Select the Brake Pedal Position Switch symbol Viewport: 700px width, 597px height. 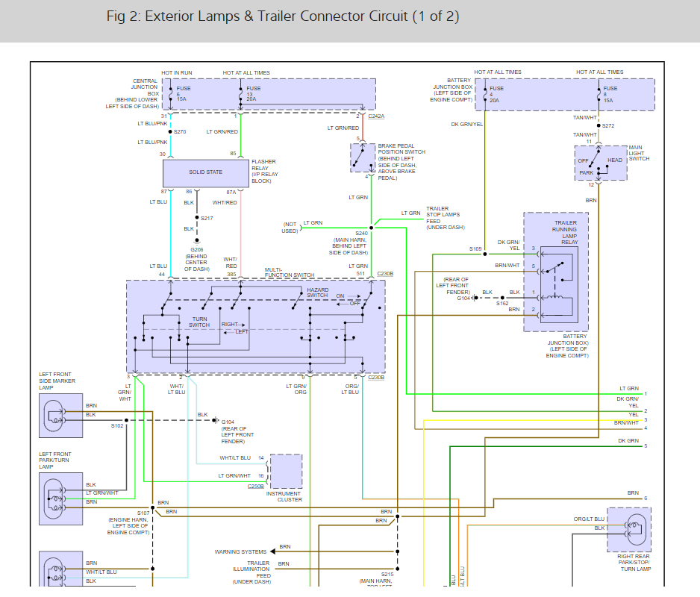click(363, 157)
